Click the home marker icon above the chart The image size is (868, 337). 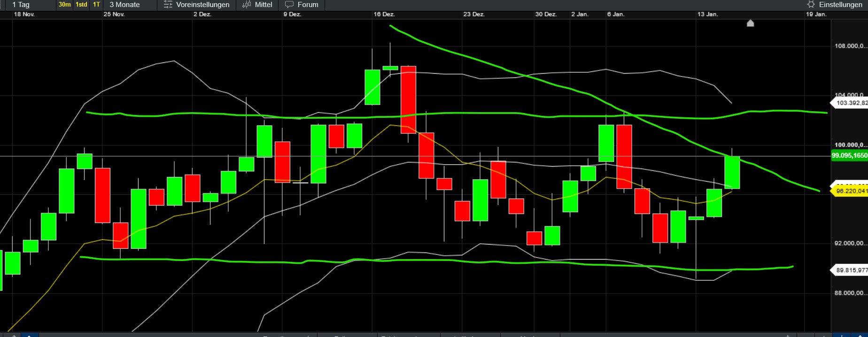750,23
